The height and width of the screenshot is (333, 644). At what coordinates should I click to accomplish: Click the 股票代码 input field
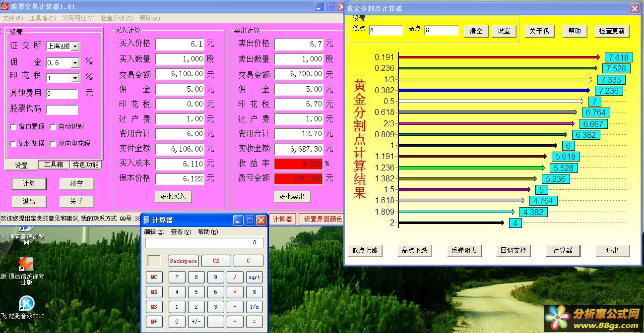tap(62, 110)
